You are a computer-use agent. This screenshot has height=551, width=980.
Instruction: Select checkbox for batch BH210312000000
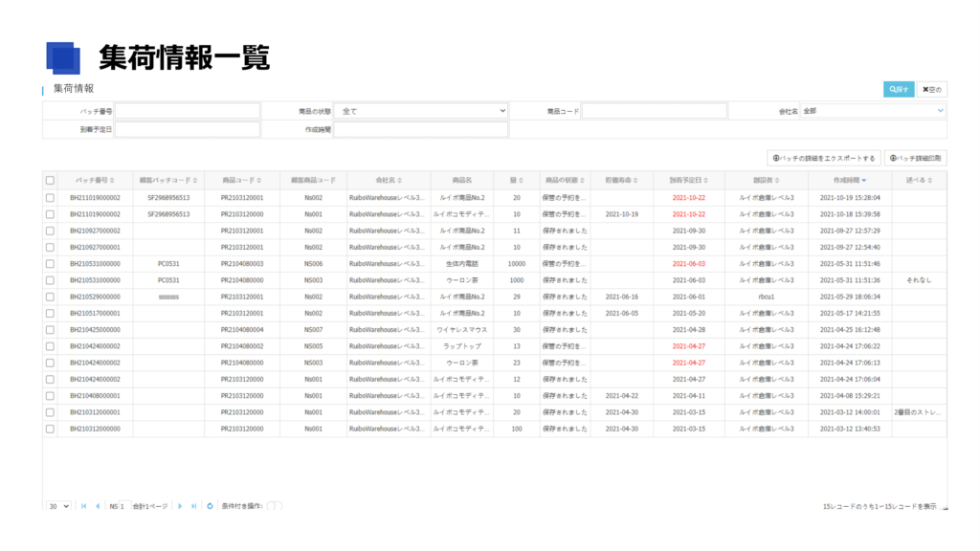(x=50, y=429)
